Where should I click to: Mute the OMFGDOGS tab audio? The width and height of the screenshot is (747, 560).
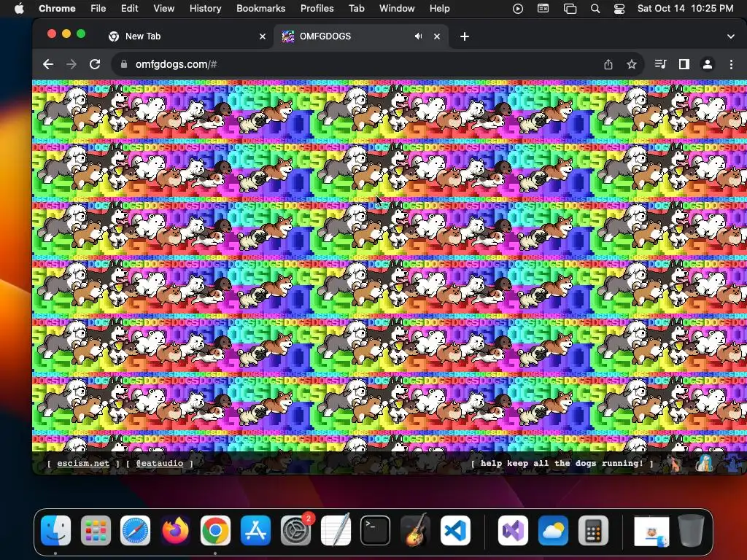click(x=418, y=36)
